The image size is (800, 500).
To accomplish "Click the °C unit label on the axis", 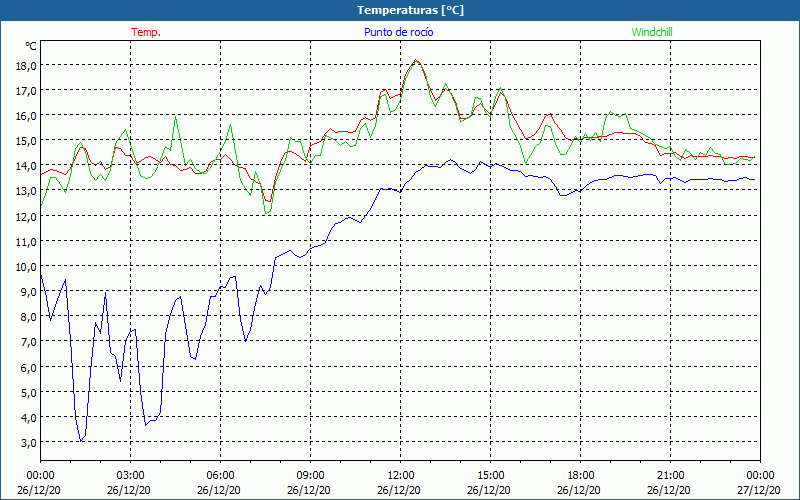I will point(31,46).
